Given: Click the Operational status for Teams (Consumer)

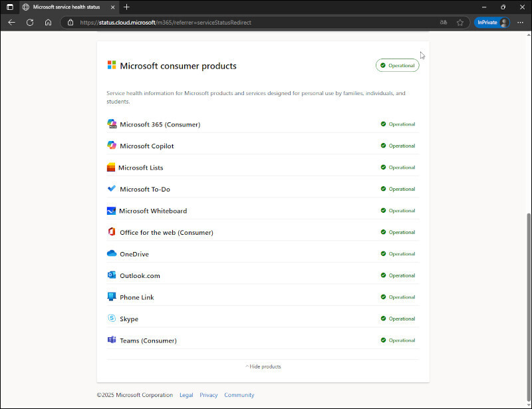Looking at the screenshot, I should (x=398, y=340).
